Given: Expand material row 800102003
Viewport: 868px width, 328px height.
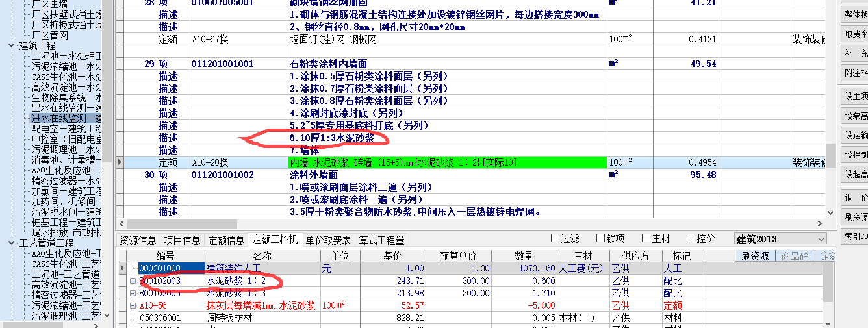Looking at the screenshot, I should 133,281.
